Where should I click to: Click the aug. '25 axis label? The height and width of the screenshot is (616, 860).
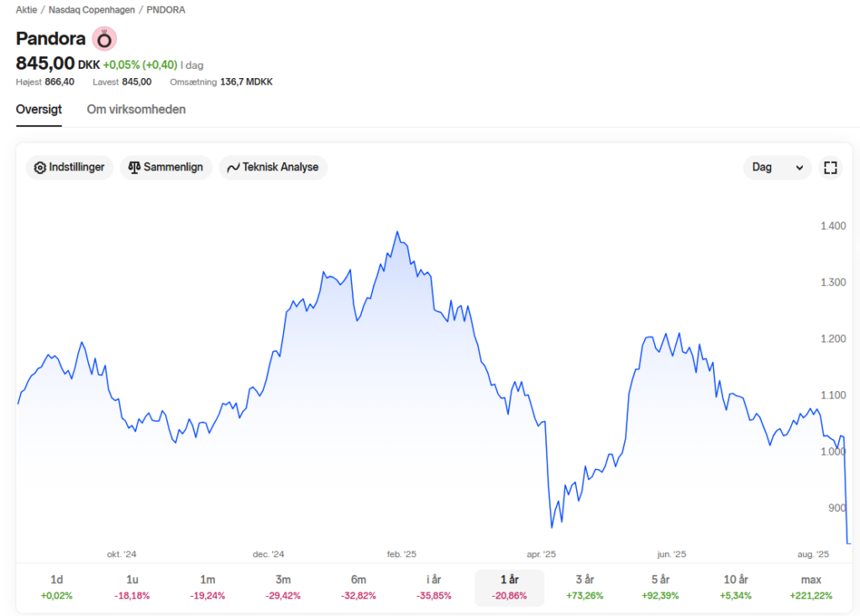(x=813, y=554)
